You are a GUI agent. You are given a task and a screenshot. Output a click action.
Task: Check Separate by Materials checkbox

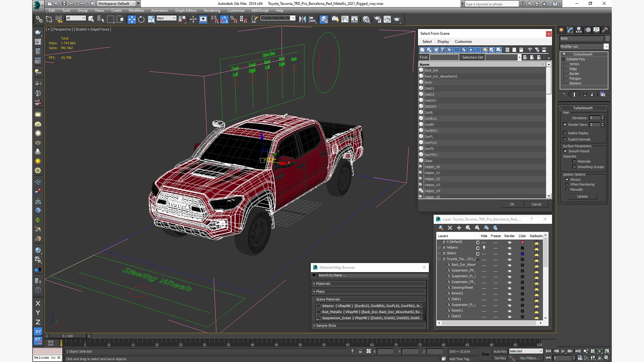574,162
